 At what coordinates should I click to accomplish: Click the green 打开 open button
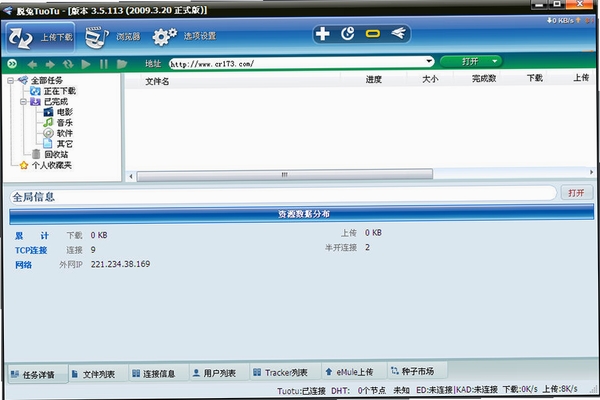470,61
